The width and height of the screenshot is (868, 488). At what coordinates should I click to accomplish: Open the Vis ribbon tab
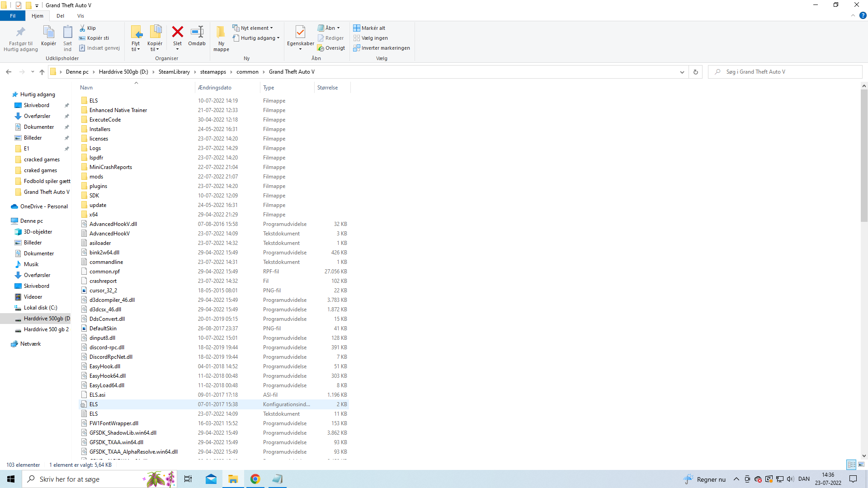tap(80, 16)
